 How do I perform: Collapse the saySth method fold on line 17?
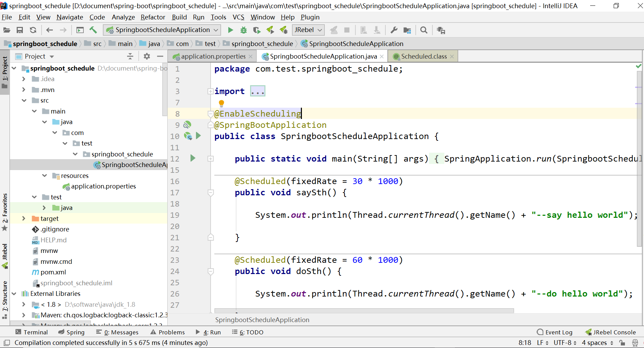pos(211,193)
